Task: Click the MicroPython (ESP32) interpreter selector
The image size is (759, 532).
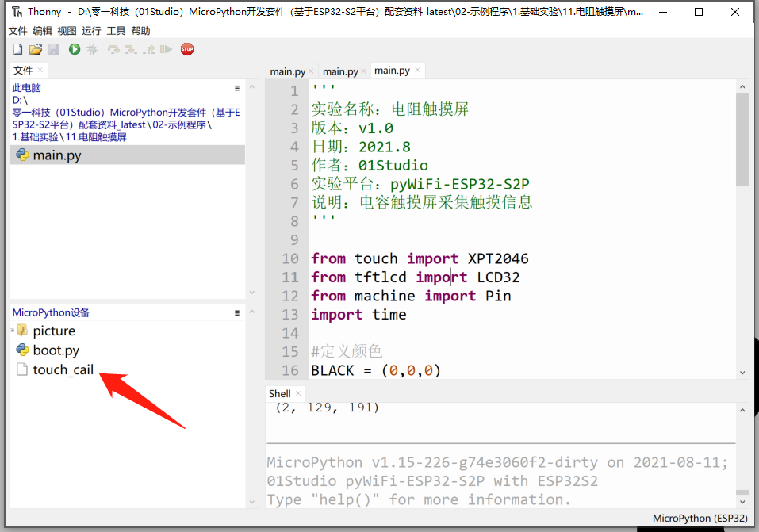Action: [700, 519]
